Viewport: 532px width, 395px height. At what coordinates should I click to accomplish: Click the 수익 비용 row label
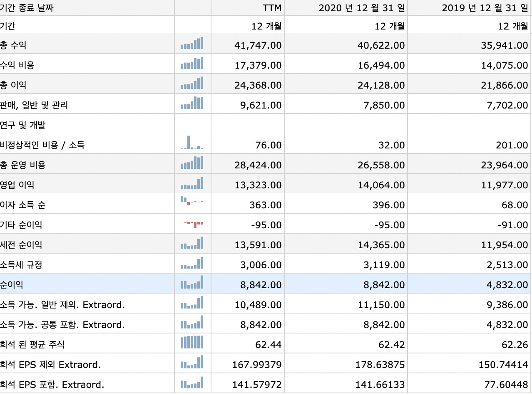pyautogui.click(x=17, y=65)
